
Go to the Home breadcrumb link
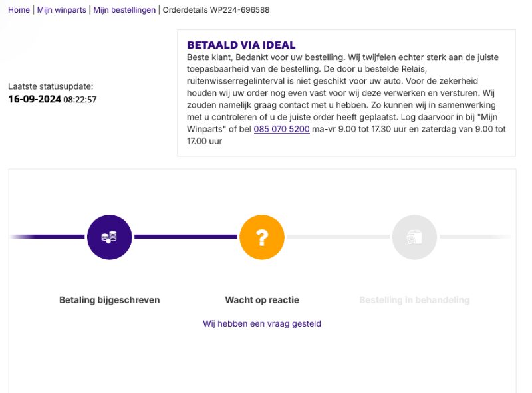click(19, 10)
